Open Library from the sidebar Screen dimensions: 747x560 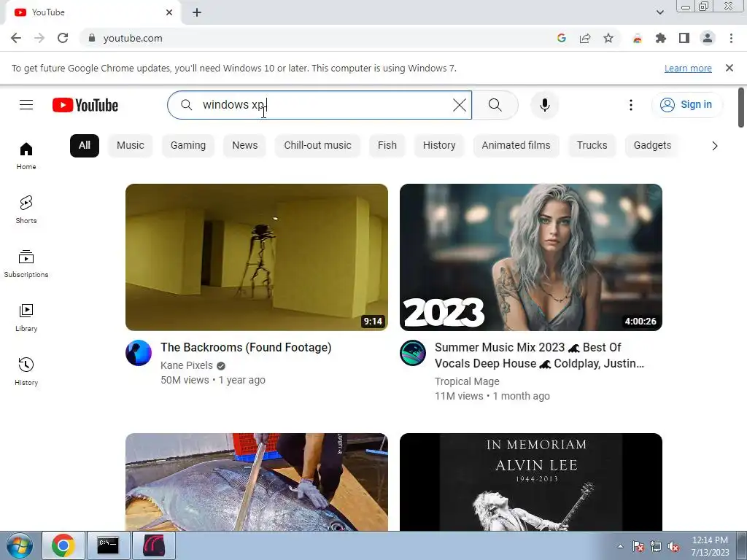26,318
